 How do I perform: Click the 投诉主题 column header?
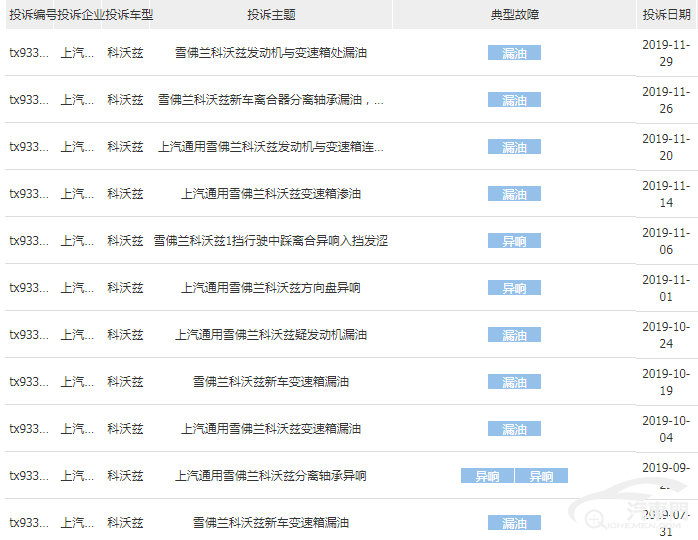coord(271,15)
